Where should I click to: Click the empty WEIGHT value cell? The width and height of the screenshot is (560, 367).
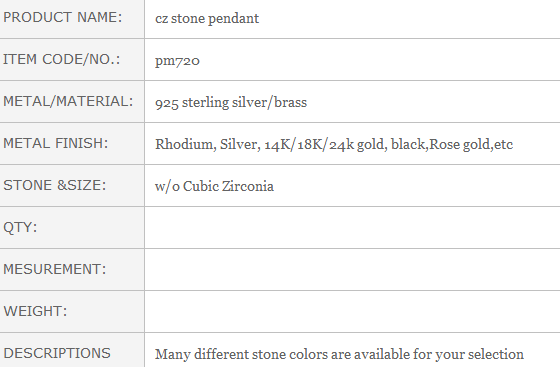coord(352,311)
